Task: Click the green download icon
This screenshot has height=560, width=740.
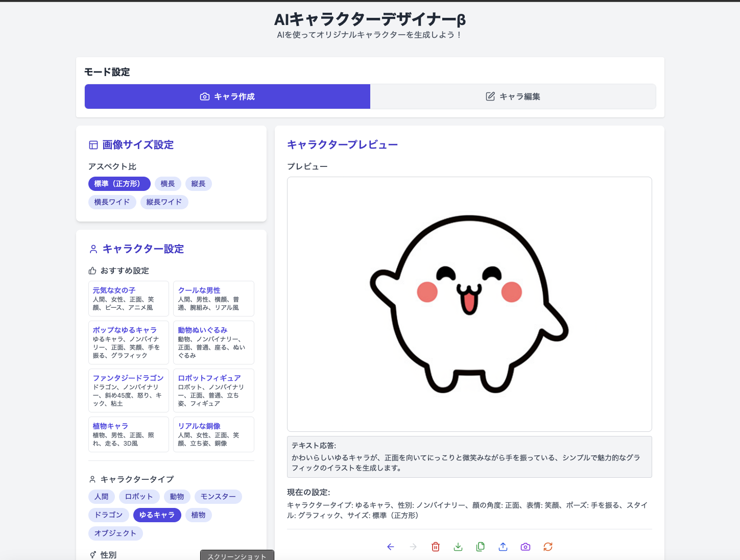Action: (458, 547)
